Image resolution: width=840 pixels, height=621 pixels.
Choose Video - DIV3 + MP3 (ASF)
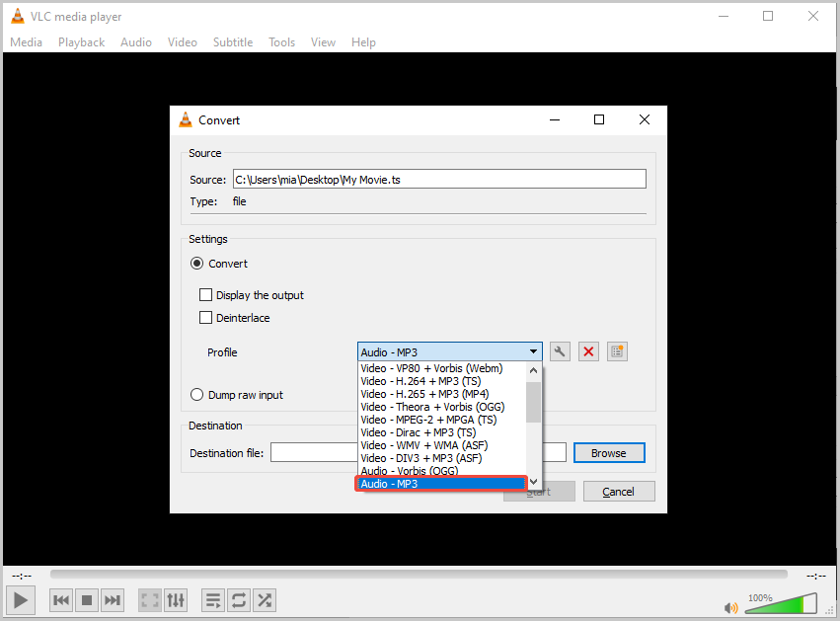click(x=442, y=458)
